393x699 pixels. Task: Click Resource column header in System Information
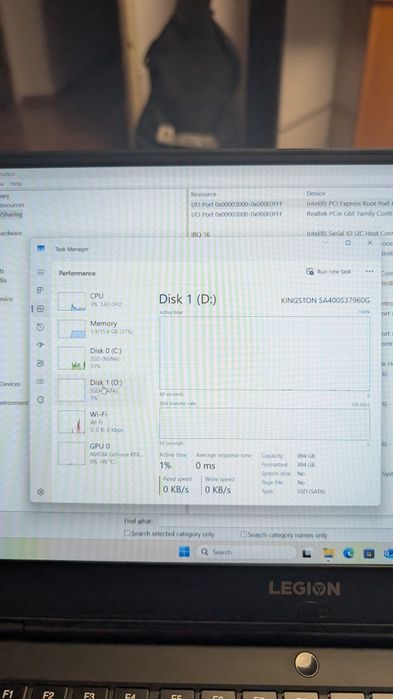pyautogui.click(x=204, y=194)
